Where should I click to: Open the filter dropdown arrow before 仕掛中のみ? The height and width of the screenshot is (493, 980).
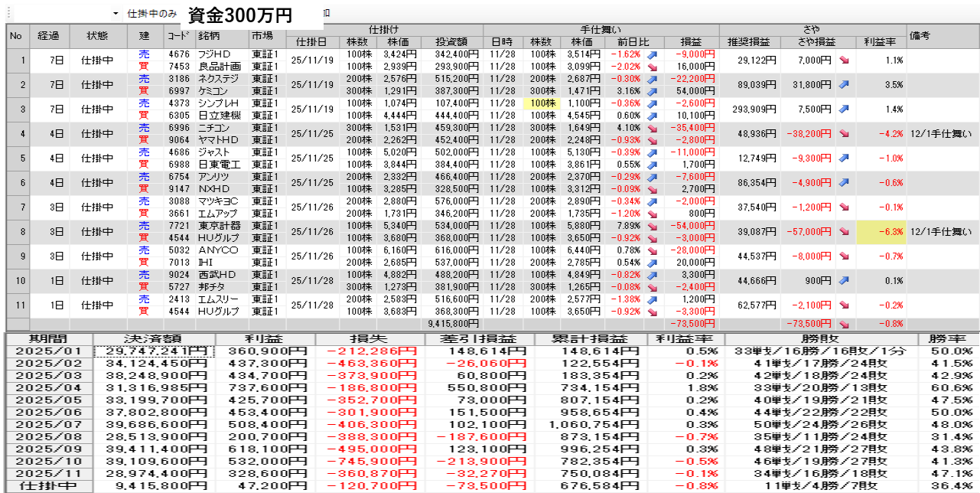tap(116, 14)
